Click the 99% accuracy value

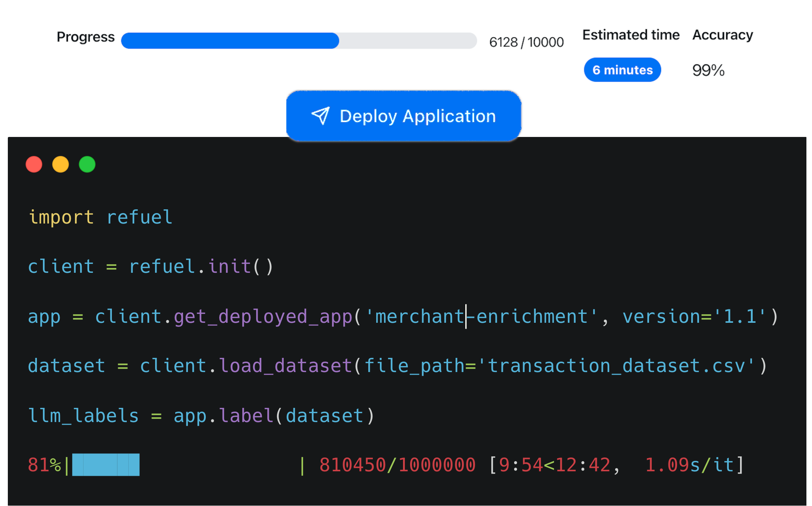(x=708, y=70)
